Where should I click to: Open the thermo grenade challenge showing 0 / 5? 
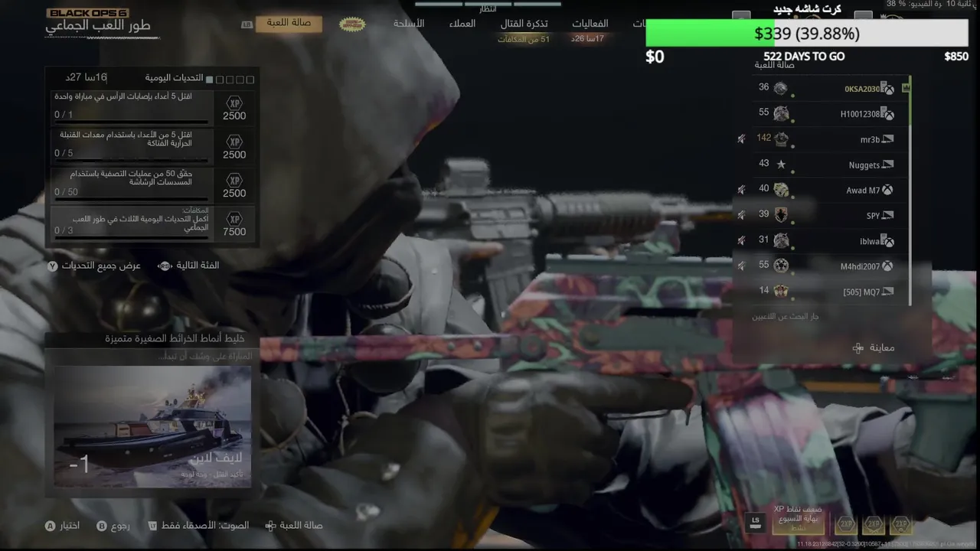coord(153,146)
